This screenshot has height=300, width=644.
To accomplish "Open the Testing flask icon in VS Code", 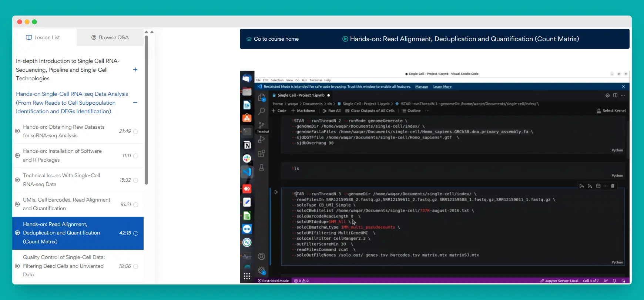I will point(261,168).
